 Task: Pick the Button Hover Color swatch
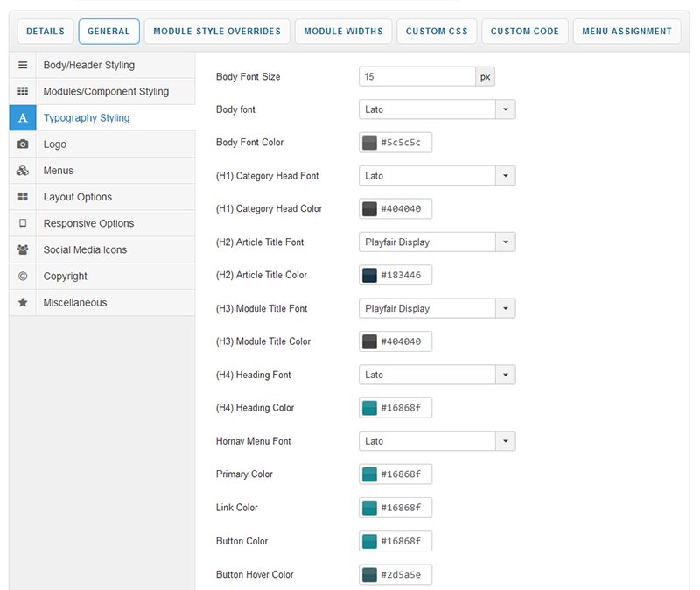pyautogui.click(x=369, y=575)
